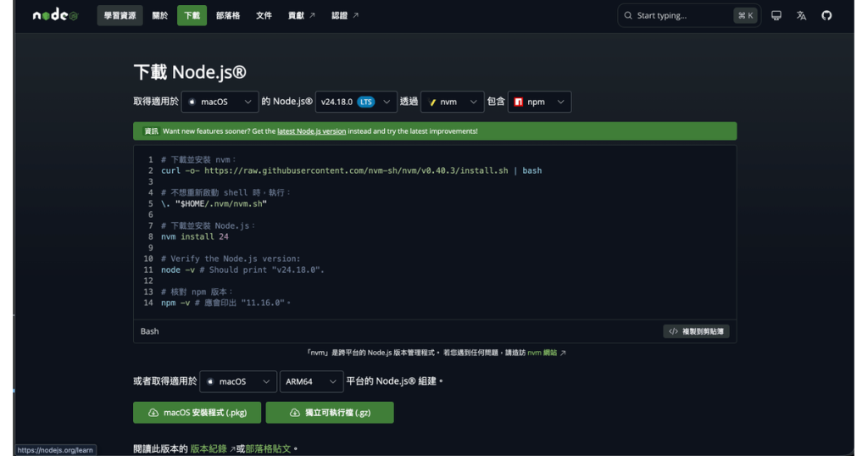Image resolution: width=868 pixels, height=456 pixels.
Task: Open the 學習資源 nav item
Action: (120, 15)
